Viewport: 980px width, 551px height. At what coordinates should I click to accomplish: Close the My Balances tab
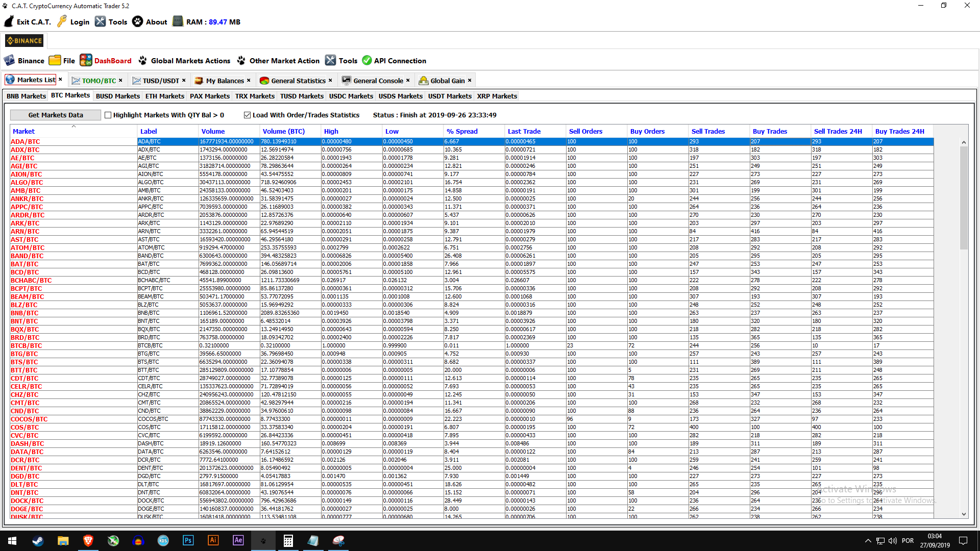tap(249, 80)
